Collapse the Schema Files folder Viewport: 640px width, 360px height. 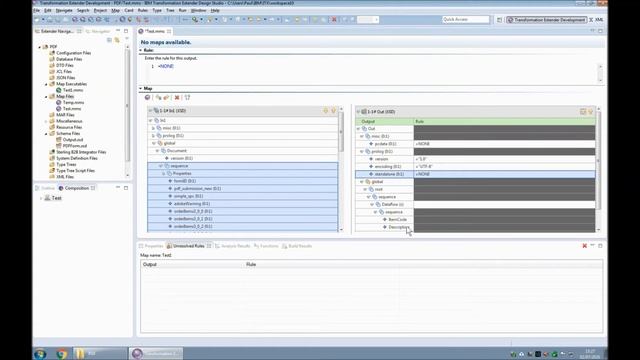[x=46, y=133]
